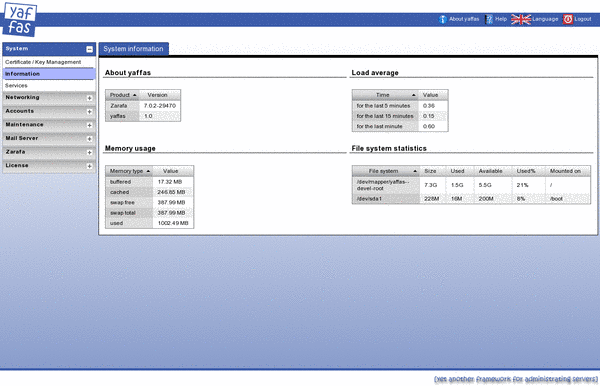
Task: Collapse the System section minus icon
Action: [90, 49]
